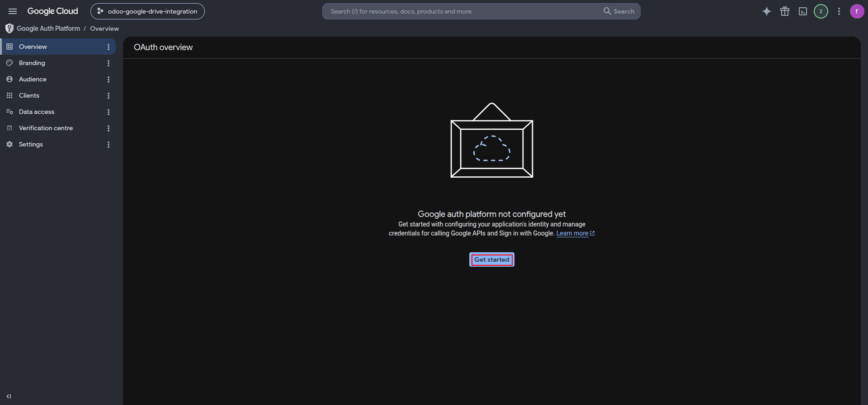The height and width of the screenshot is (405, 868).
Task: Click the Overview breadcrumb text
Action: [104, 28]
